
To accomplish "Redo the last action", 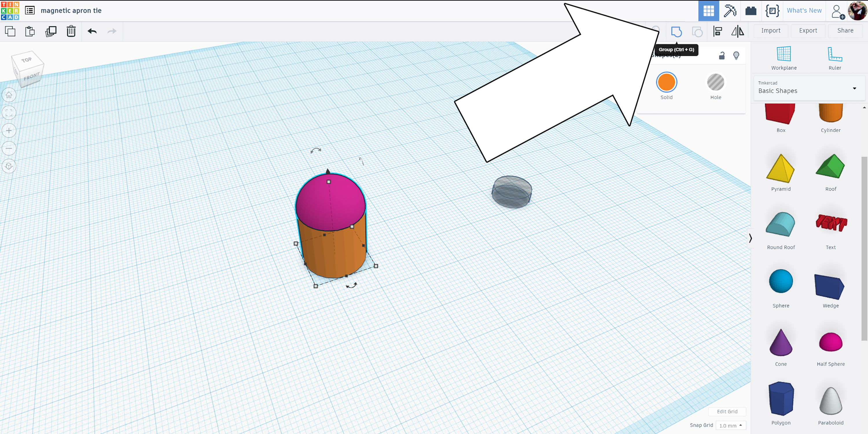I will point(112,31).
